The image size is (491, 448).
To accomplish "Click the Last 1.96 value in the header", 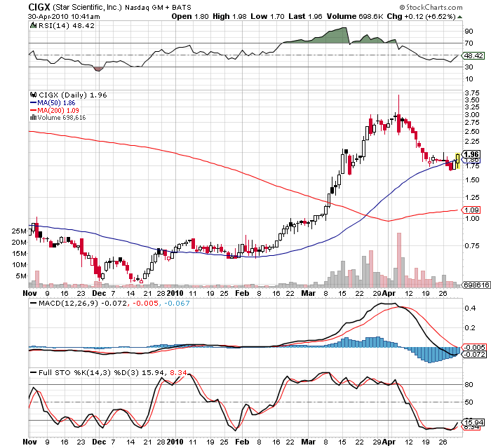I will (x=305, y=16).
